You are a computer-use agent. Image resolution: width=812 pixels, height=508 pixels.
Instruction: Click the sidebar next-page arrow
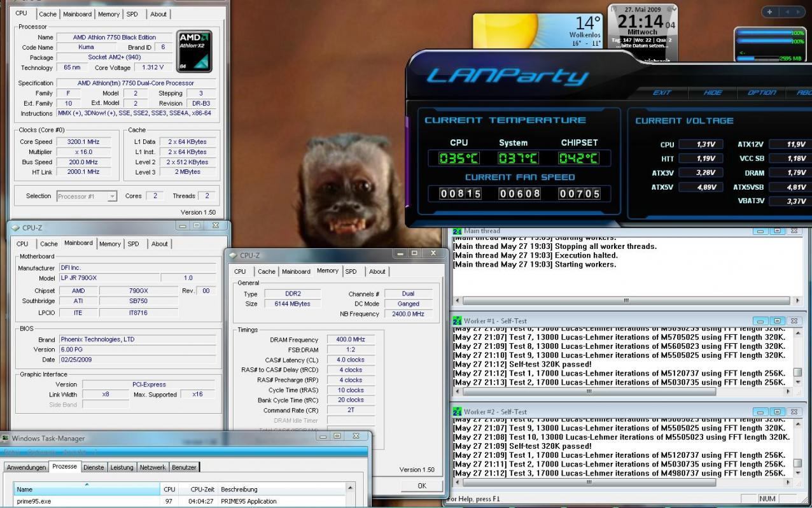tap(798, 11)
